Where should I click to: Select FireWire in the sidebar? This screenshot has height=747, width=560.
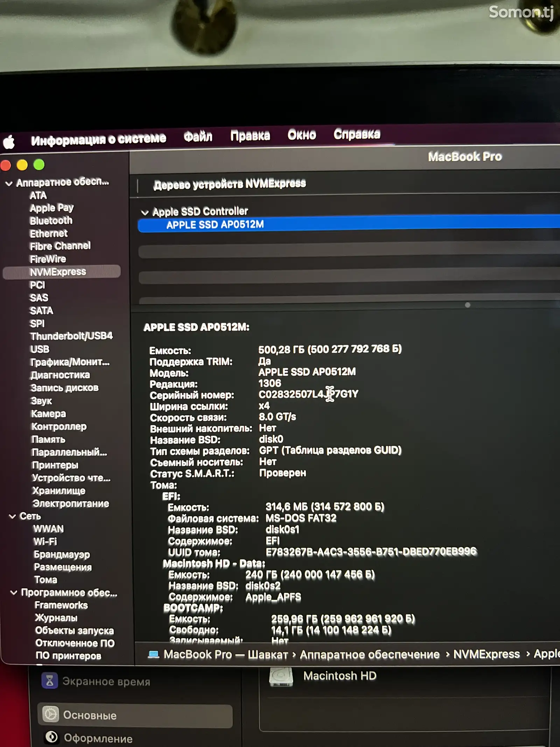coord(48,260)
